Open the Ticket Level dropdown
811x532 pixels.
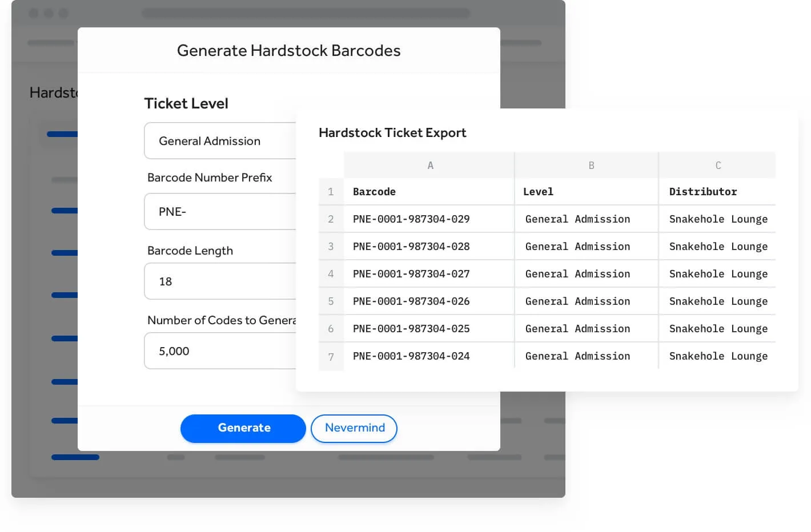click(x=220, y=140)
